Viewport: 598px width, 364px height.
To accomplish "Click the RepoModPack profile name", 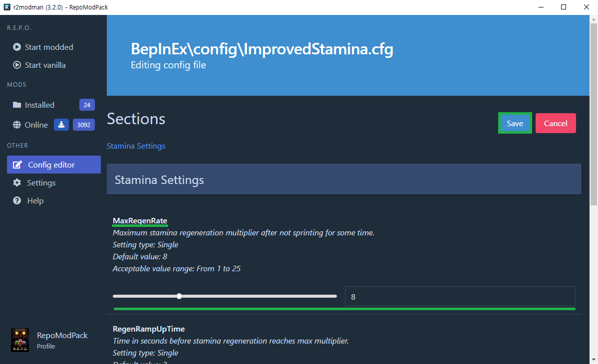I will pos(62,336).
